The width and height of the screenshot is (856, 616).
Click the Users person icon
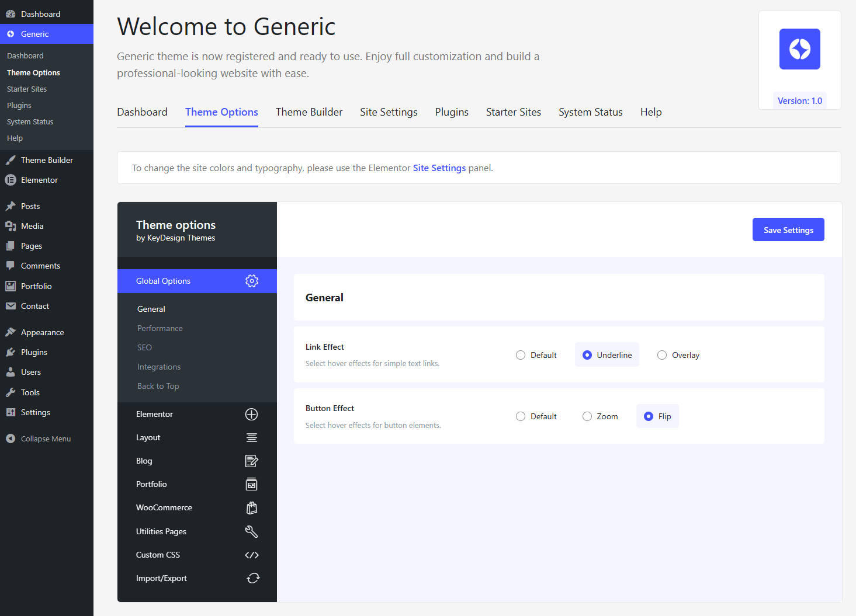[x=11, y=372]
